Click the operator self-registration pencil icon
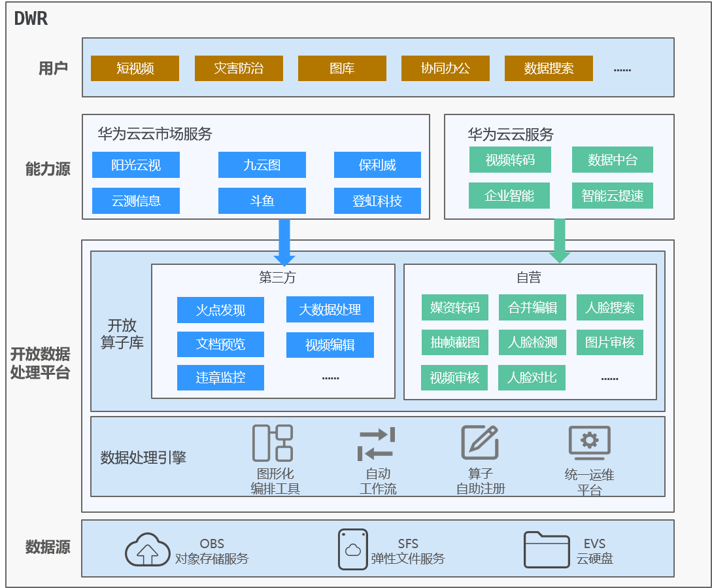712x588 pixels. pos(480,442)
